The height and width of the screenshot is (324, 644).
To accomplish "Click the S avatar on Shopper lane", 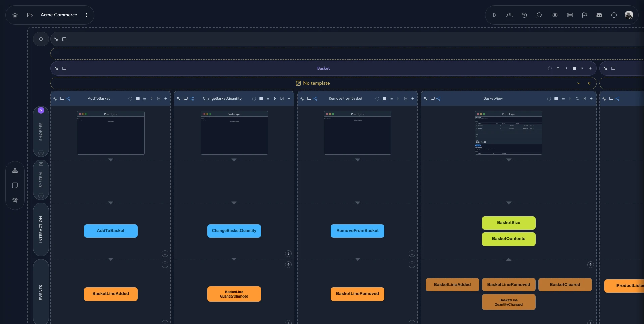I will (x=41, y=110).
